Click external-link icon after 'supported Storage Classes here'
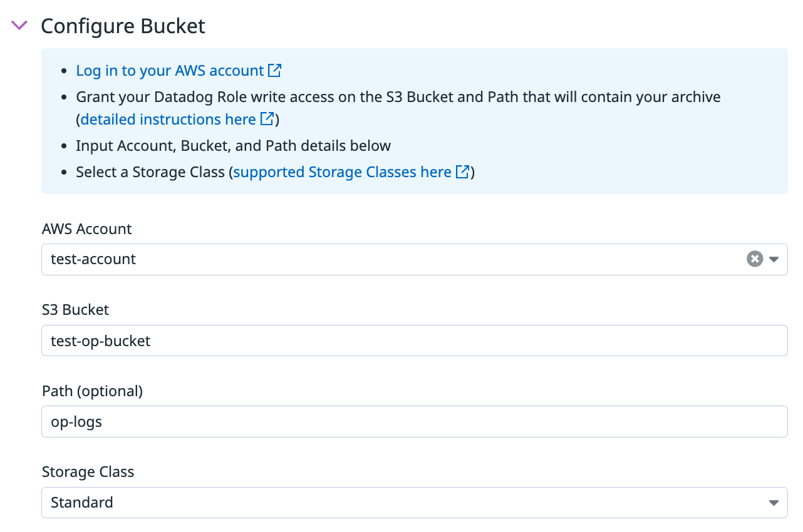Viewport: 803px width, 532px height. point(462,172)
